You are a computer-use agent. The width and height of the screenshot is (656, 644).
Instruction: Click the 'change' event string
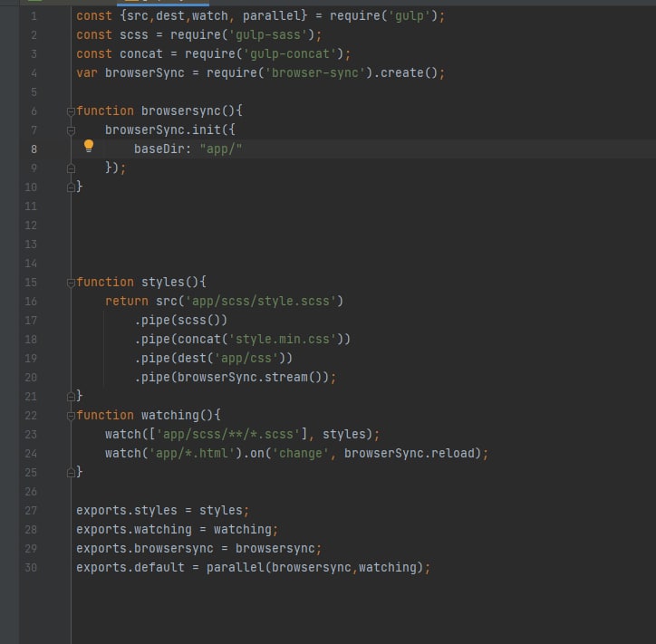[x=301, y=453]
